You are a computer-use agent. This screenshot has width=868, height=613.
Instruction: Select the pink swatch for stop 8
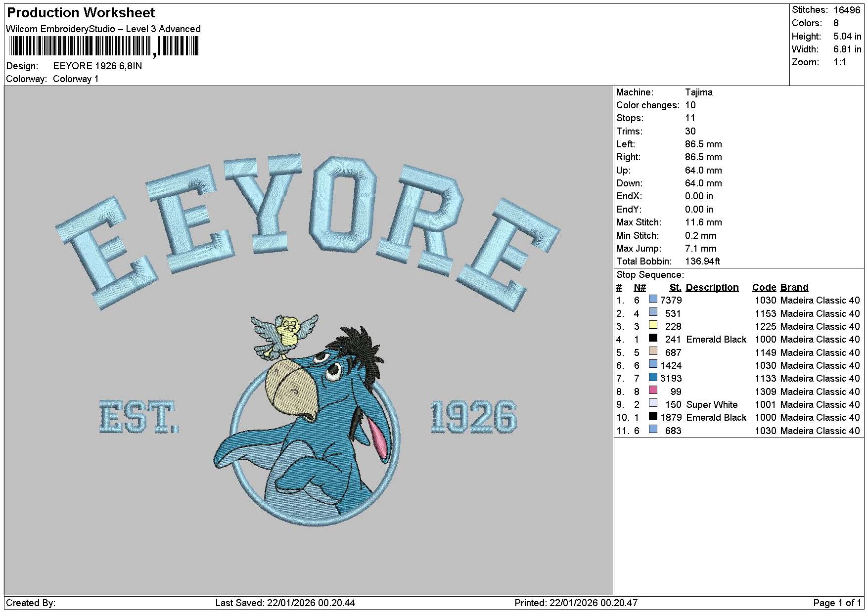point(653,391)
